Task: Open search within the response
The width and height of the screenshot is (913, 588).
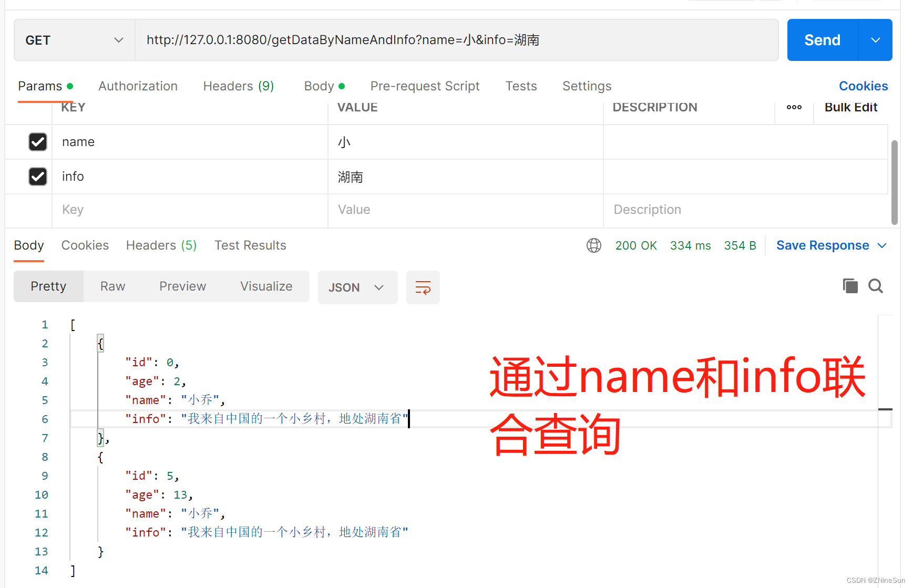Action: 875,286
